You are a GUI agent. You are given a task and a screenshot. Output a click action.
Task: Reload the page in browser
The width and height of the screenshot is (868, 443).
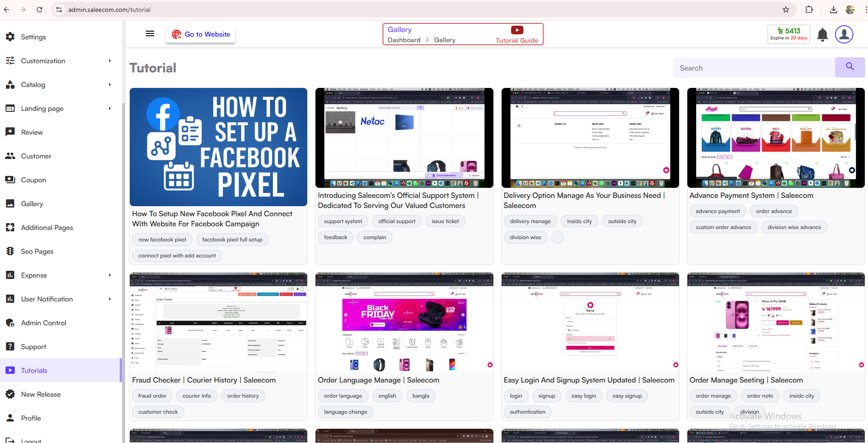click(39, 10)
